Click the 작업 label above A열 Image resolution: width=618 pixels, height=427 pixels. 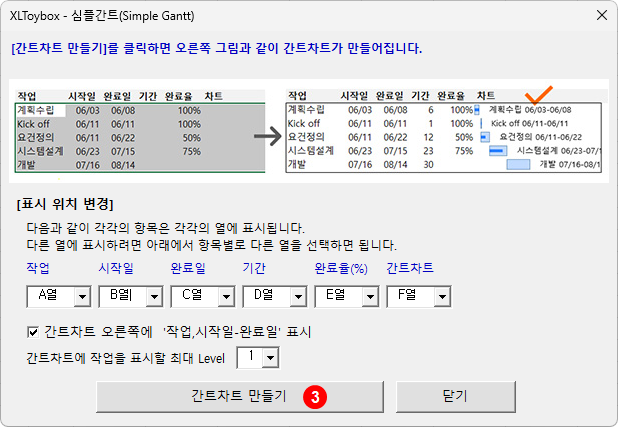coord(38,268)
